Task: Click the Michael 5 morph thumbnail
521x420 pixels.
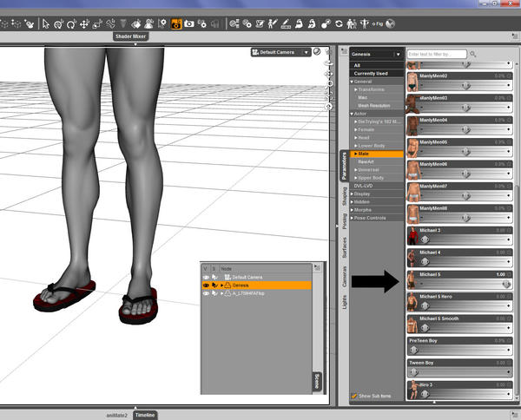Action: [x=412, y=280]
